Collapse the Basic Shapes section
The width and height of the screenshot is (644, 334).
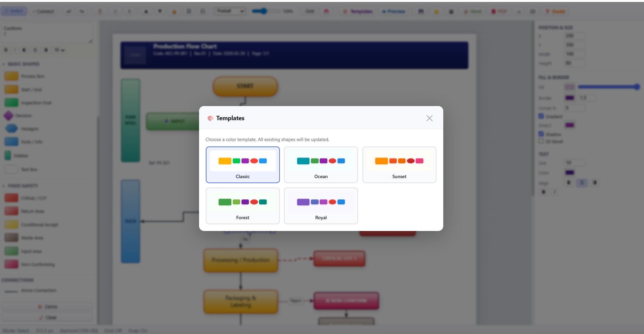point(21,64)
